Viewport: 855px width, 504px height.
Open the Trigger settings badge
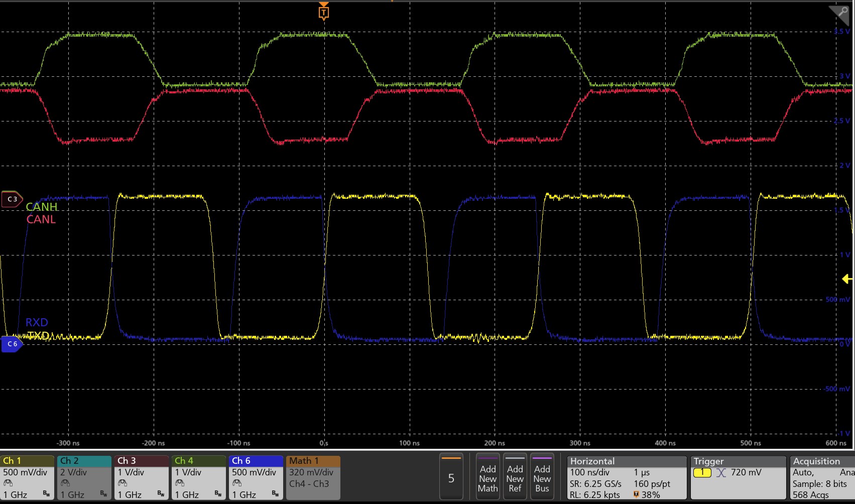click(738, 477)
